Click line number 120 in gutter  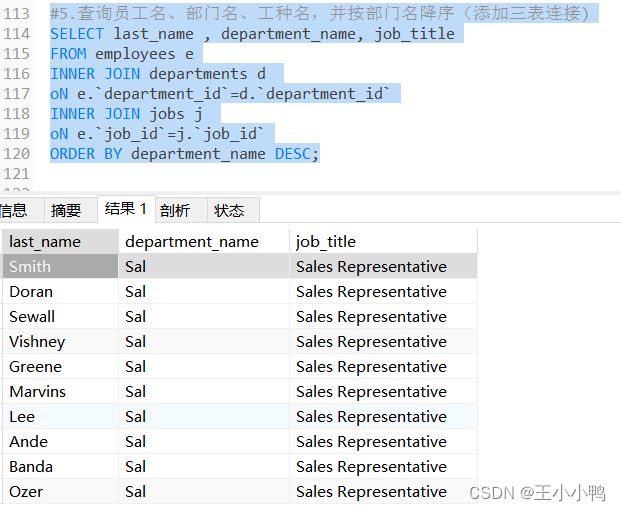click(16, 154)
